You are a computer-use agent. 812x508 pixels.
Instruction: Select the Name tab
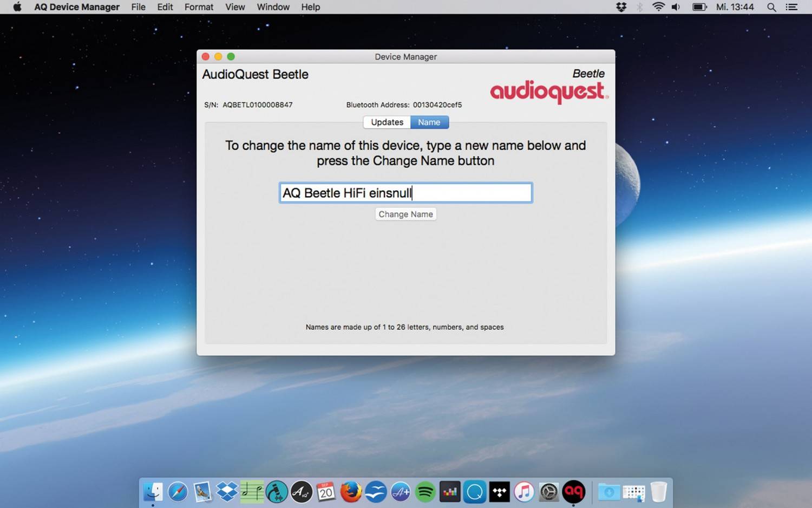pos(429,122)
